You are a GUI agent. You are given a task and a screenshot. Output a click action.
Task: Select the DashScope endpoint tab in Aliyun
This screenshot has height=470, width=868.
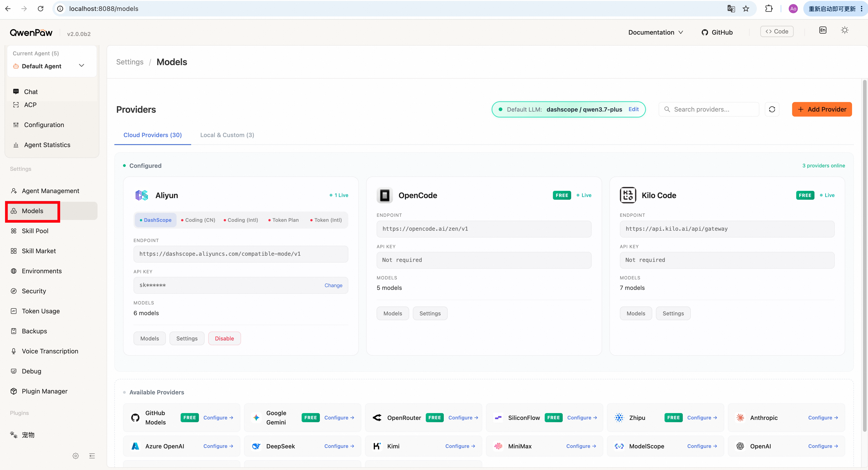(x=155, y=220)
